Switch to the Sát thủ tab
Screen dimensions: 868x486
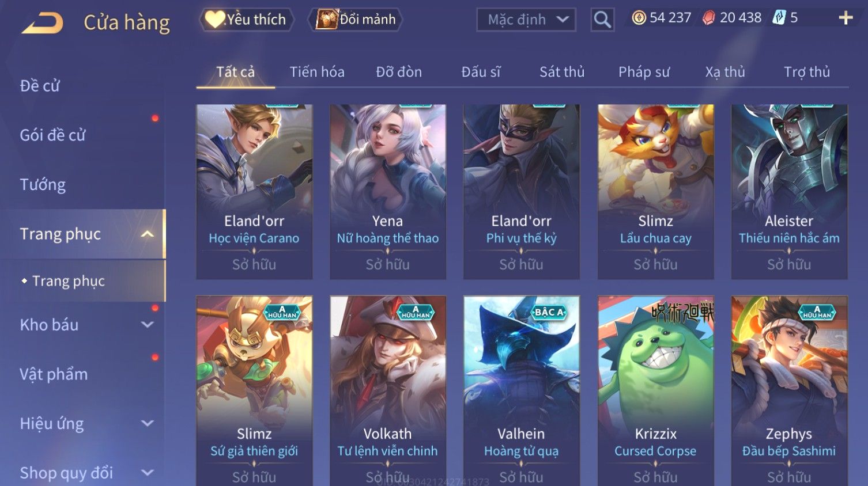[x=562, y=72]
